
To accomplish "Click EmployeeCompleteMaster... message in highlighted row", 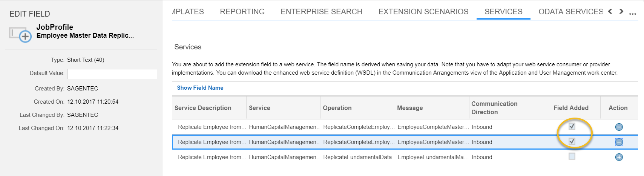I will tap(433, 142).
